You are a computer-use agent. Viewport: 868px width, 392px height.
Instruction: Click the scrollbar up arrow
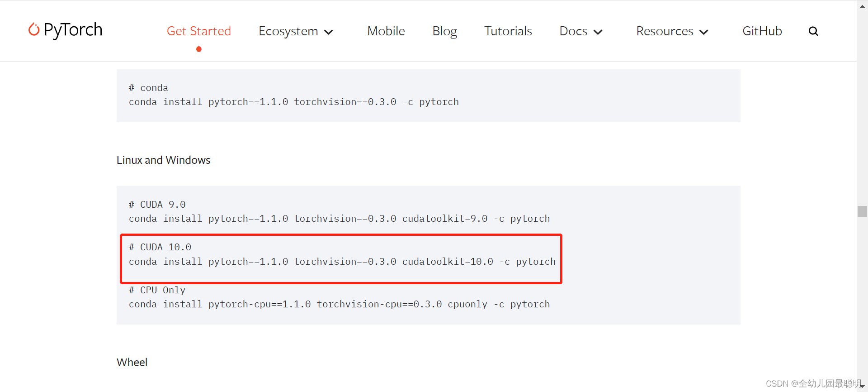[861, 6]
